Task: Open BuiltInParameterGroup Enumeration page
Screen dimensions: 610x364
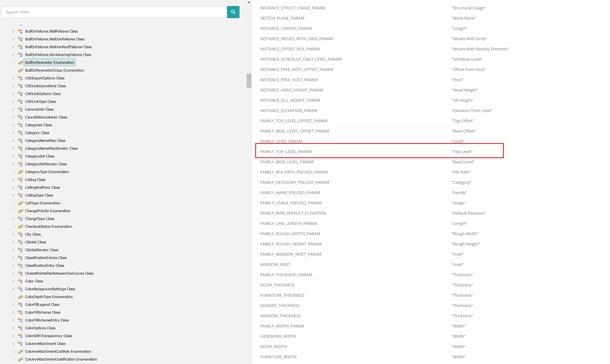Action: tap(54, 70)
